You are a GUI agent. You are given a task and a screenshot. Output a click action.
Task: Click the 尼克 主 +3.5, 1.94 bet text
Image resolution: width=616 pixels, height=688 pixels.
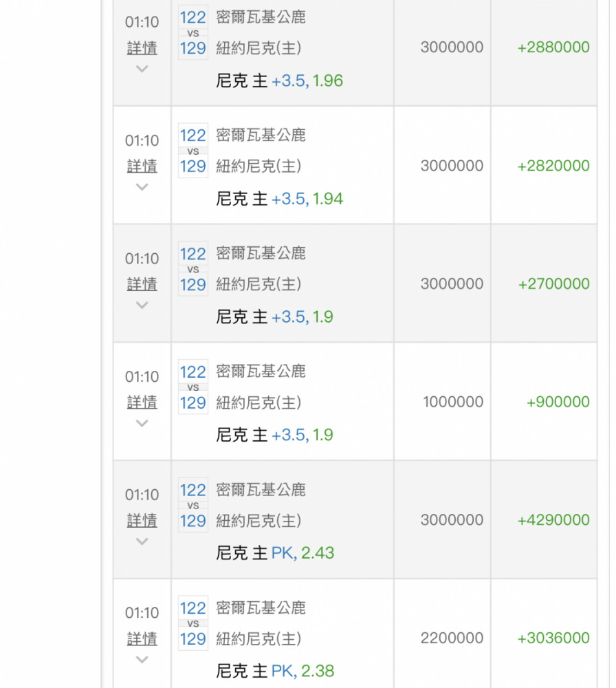coord(280,200)
